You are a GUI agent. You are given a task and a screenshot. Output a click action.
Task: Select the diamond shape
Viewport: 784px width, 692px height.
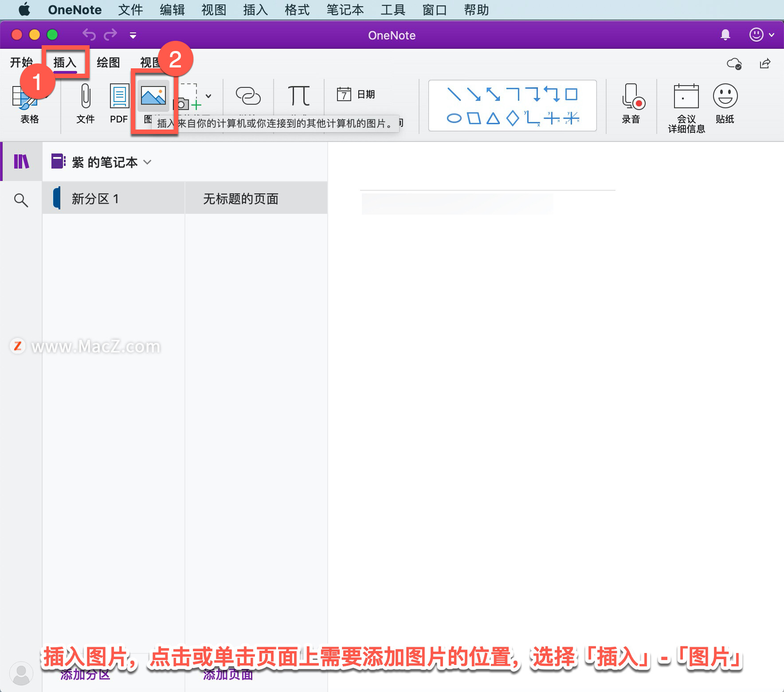(x=513, y=118)
